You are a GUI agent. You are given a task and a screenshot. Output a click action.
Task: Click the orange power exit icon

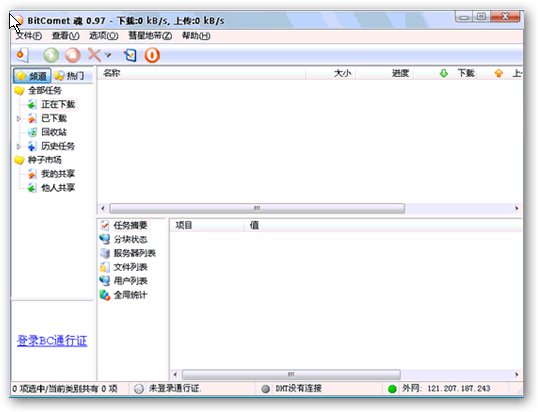152,55
